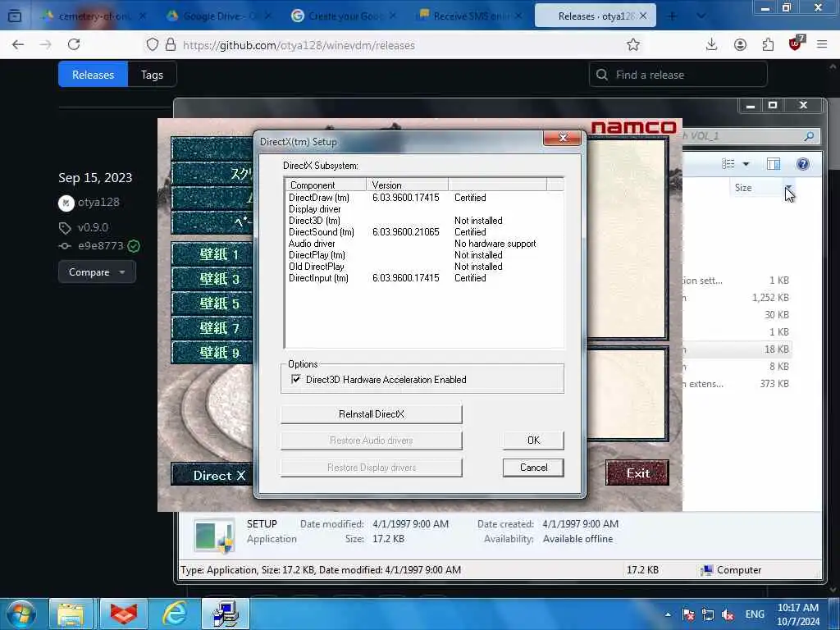This screenshot has width=840, height=630.
Task: Click the green verified checkmark icon
Action: click(134, 246)
